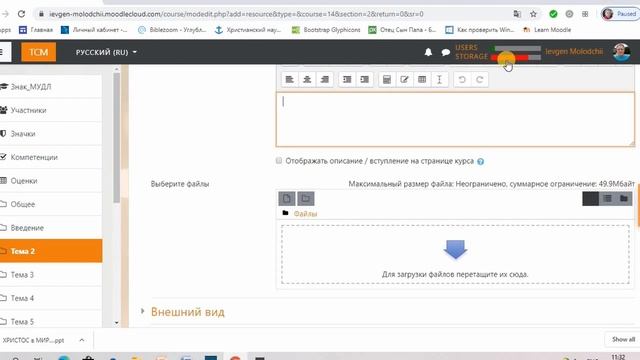640x360 pixels.
Task: Bookmark page with star icon
Action: point(533,14)
